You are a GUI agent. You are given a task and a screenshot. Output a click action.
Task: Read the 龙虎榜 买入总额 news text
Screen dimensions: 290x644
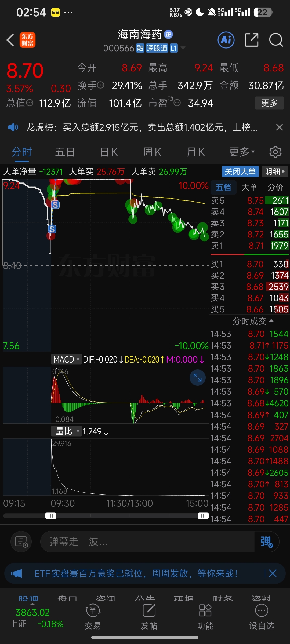pyautogui.click(x=142, y=127)
